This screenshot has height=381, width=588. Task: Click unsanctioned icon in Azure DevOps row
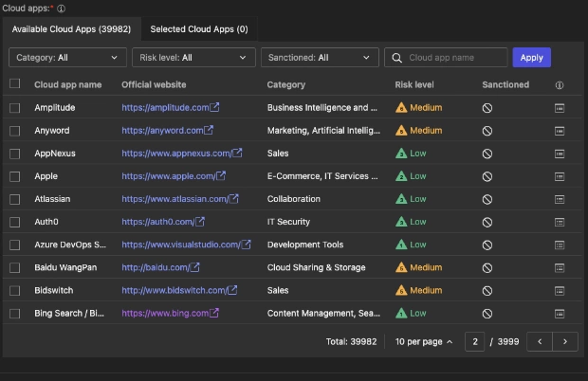pyautogui.click(x=487, y=245)
